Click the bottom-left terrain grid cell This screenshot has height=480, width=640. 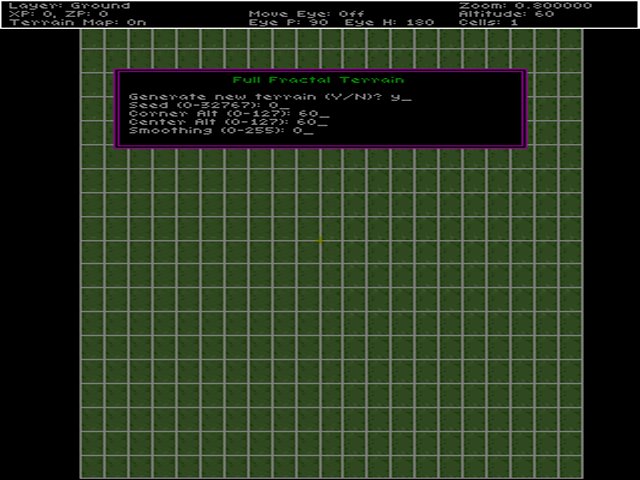[x=92, y=467]
